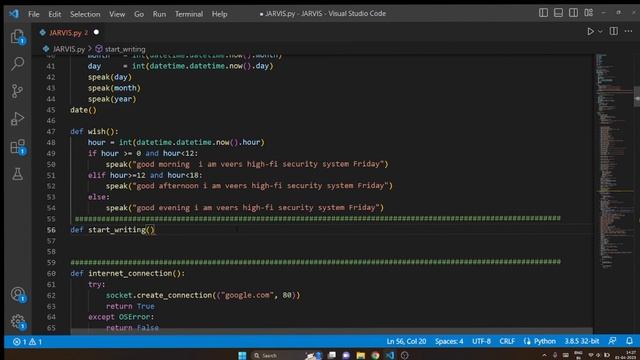Open the Manage gear settings icon
The width and height of the screenshot is (640, 360).
[x=18, y=322]
